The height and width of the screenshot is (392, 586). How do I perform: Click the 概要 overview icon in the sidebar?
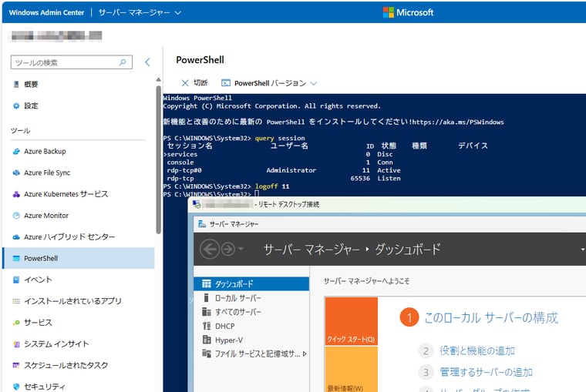(16, 85)
